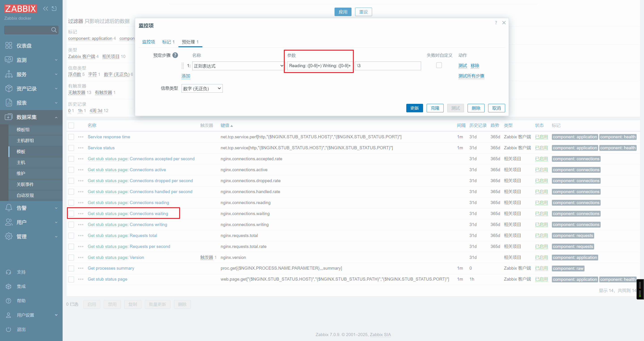Click the 克隆 button
The image size is (644, 341).
435,108
